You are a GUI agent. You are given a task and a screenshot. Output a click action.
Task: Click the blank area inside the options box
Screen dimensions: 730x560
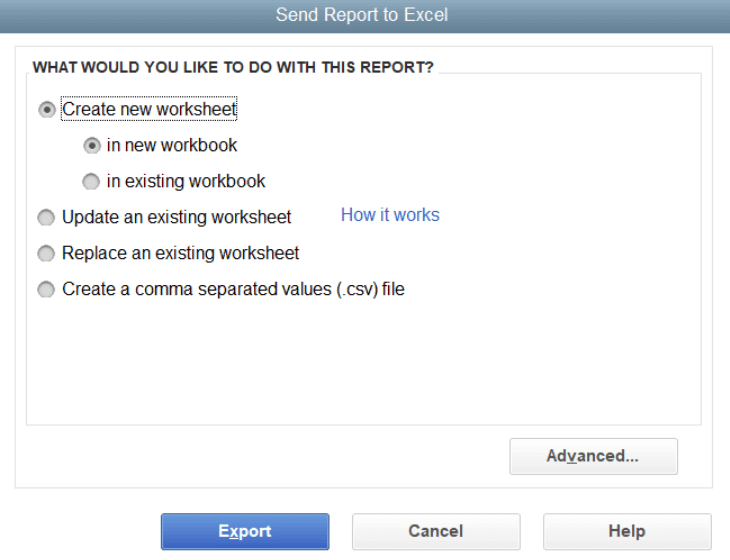(x=360, y=370)
